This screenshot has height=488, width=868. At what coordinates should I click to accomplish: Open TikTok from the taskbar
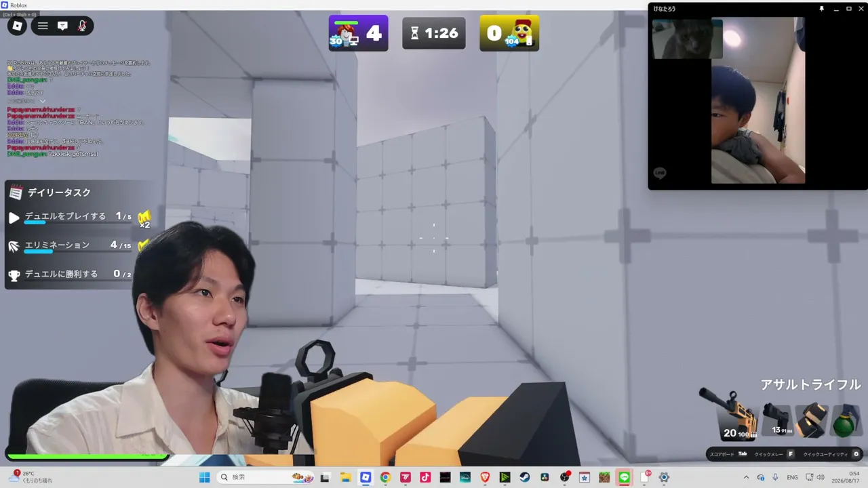[x=425, y=477]
